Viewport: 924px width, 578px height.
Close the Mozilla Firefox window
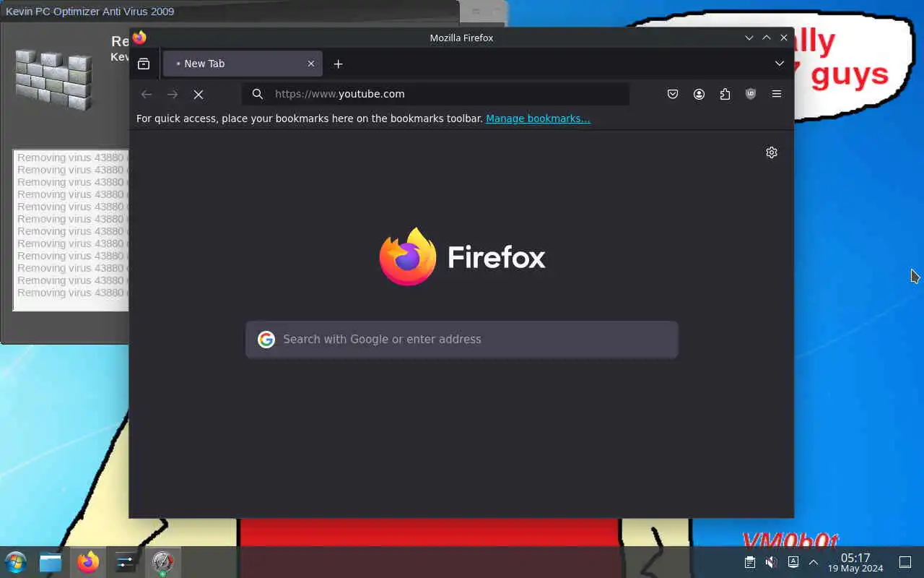tap(784, 38)
